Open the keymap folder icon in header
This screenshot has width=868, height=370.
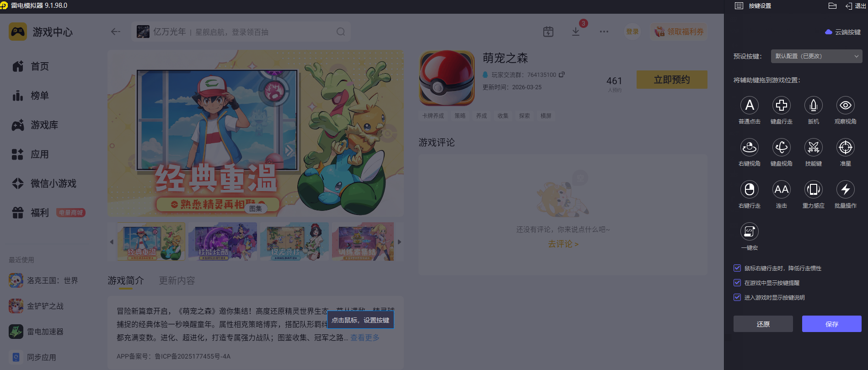click(x=832, y=6)
